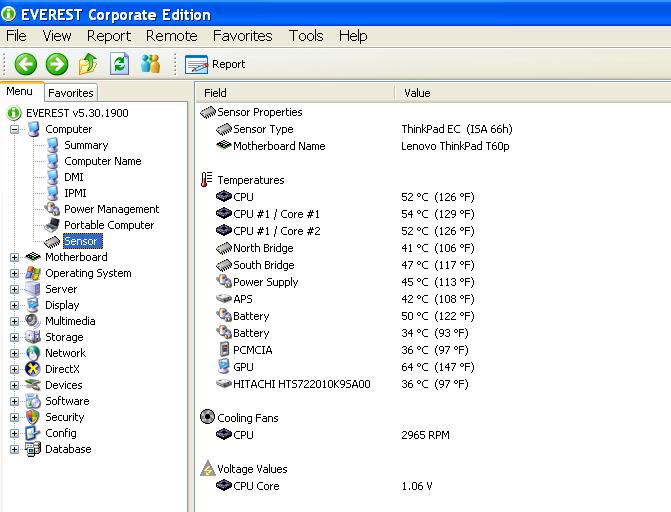Select Power Management in the tree
The height and width of the screenshot is (512, 671).
pos(111,209)
